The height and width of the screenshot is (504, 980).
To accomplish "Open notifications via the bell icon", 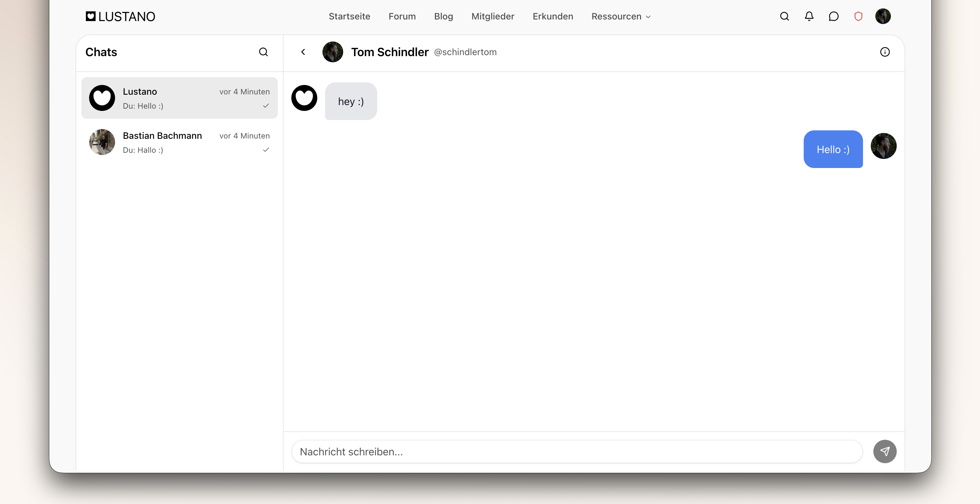I will tap(809, 16).
